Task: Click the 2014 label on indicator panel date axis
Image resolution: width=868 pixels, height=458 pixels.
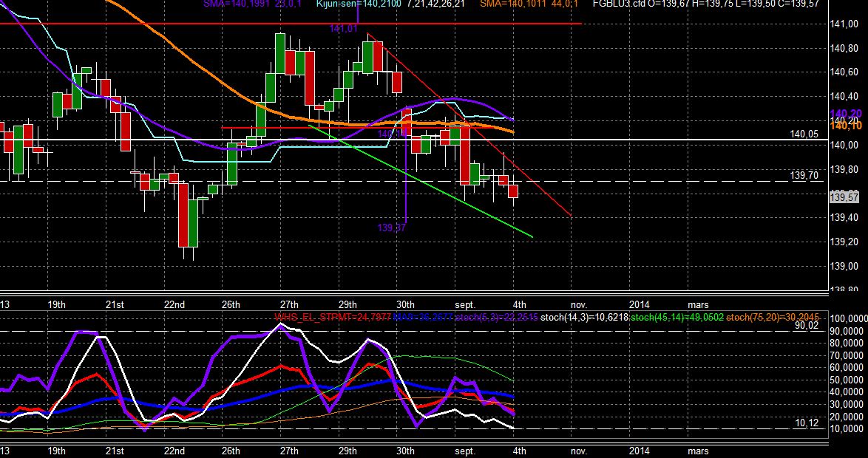Action: point(640,451)
